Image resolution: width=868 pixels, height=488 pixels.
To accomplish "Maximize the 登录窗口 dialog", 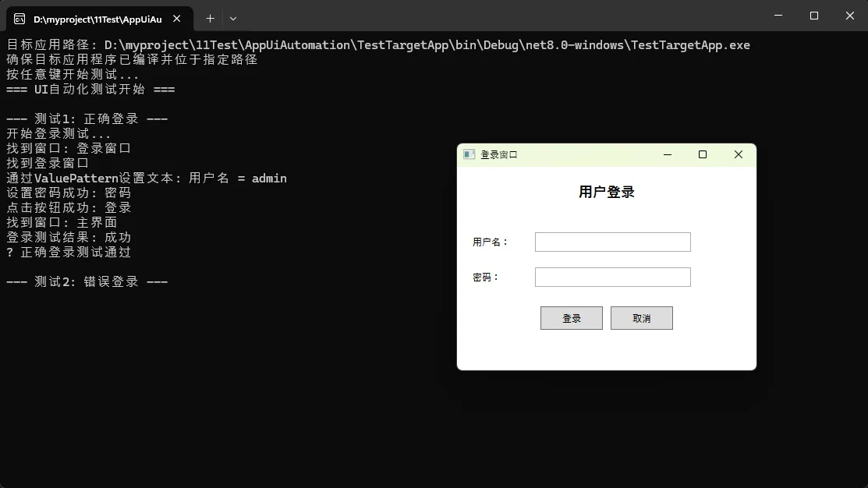I will pyautogui.click(x=703, y=155).
